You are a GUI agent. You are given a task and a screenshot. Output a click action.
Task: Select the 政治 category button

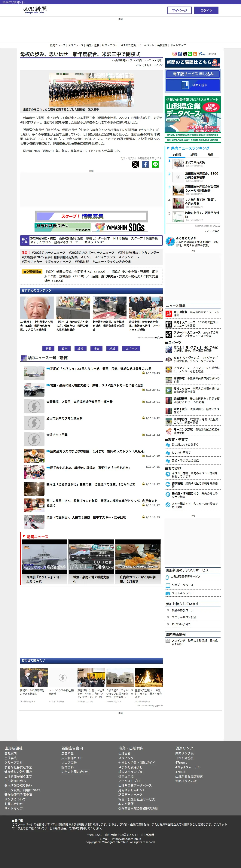[64, 349]
